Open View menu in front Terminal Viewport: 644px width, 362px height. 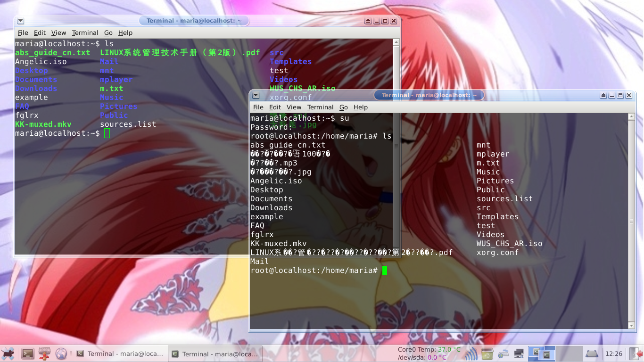(x=294, y=107)
